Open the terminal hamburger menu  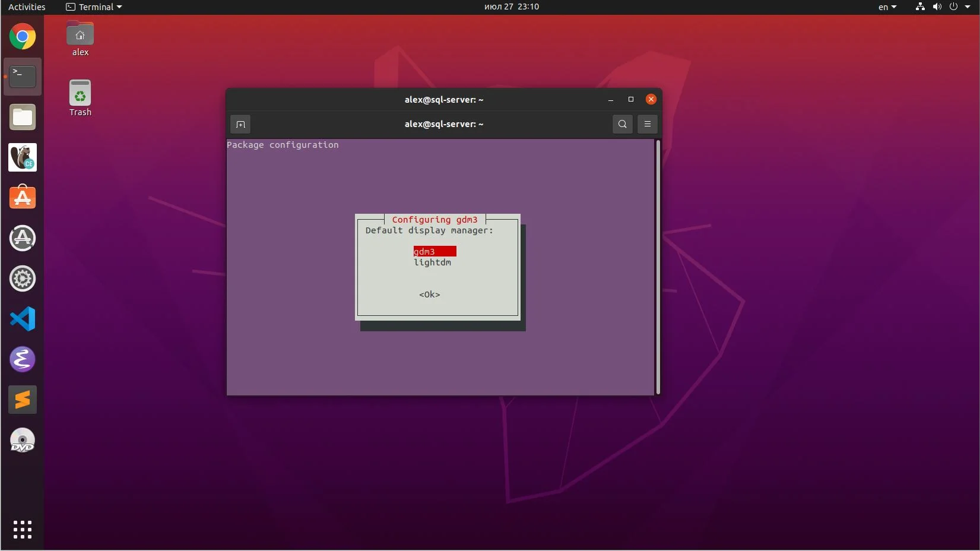pyautogui.click(x=648, y=124)
